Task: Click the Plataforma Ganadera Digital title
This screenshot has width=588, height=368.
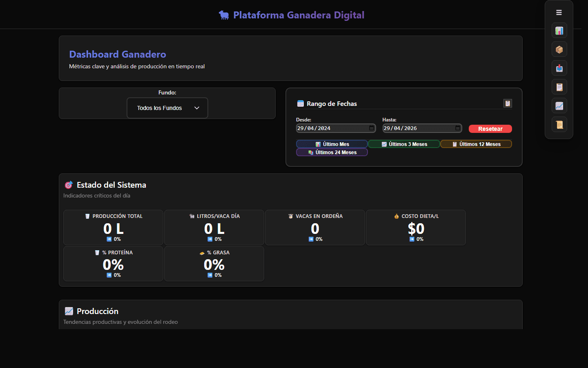Action: coord(299,15)
